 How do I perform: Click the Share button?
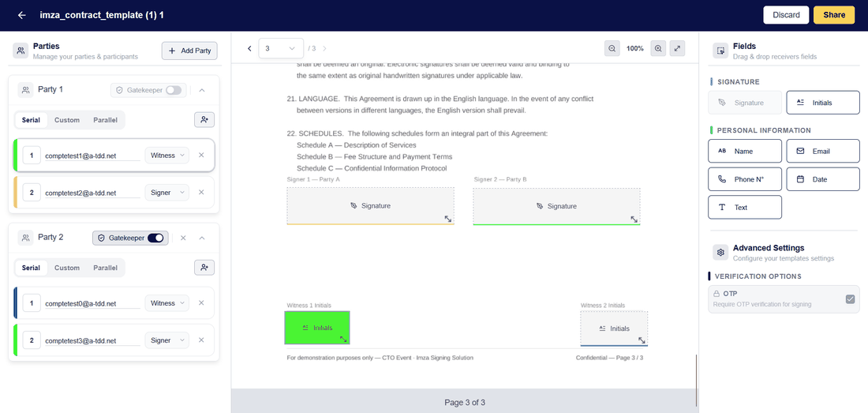[834, 15]
